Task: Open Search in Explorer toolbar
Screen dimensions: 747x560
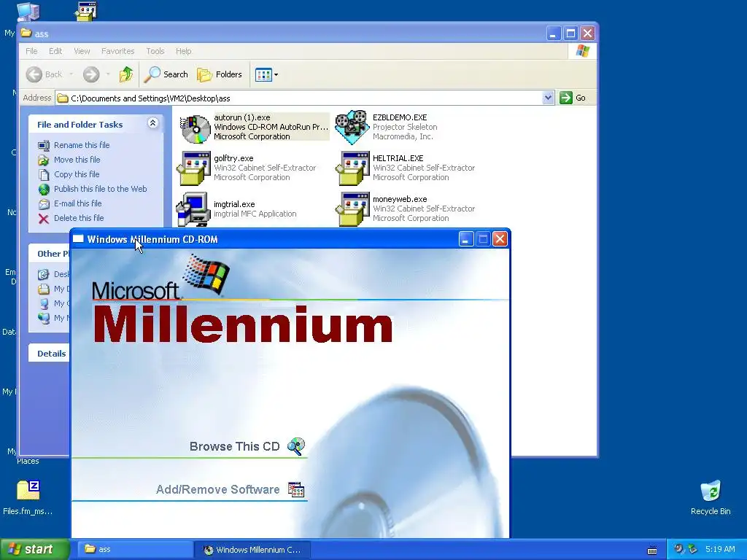Action: (x=166, y=74)
